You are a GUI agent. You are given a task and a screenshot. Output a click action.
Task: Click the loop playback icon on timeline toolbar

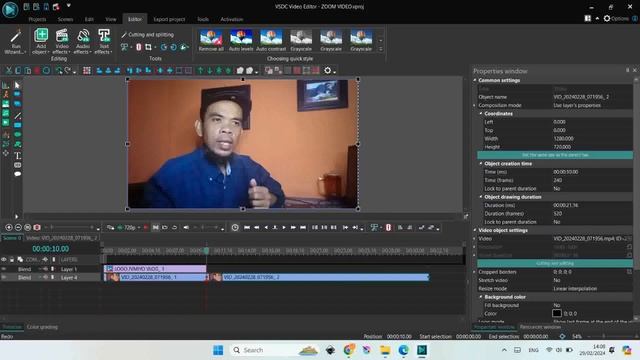[x=174, y=227]
